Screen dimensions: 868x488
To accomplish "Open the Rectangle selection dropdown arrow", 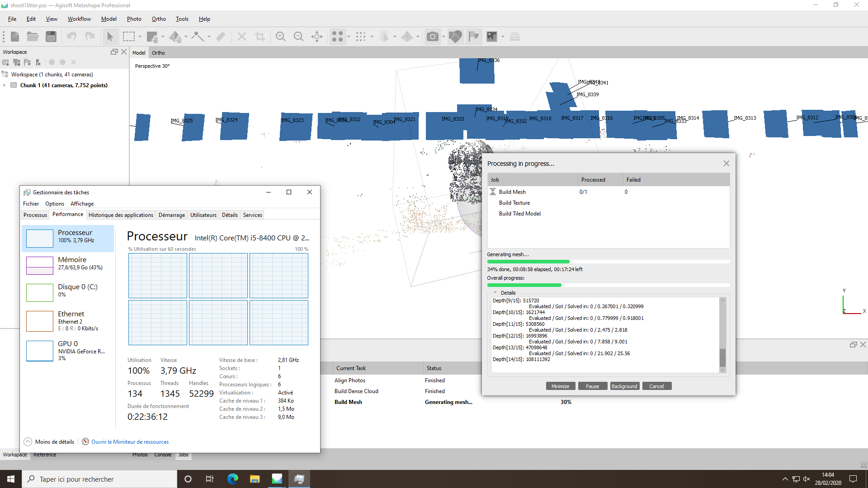I will coord(140,37).
